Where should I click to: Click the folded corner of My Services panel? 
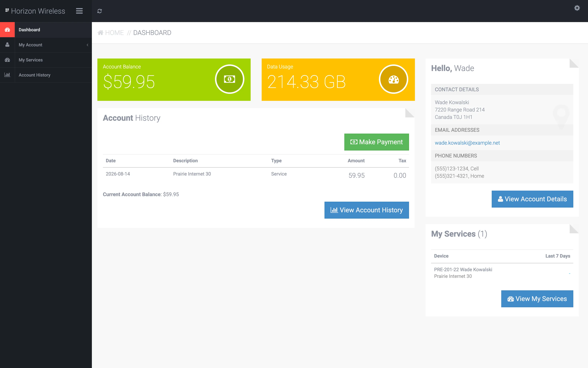pyautogui.click(x=574, y=229)
